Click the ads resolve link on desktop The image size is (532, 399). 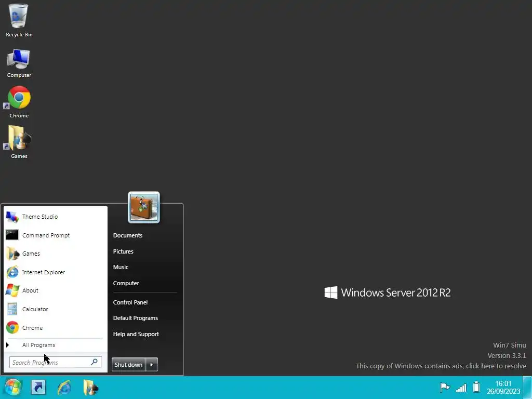coord(441,366)
